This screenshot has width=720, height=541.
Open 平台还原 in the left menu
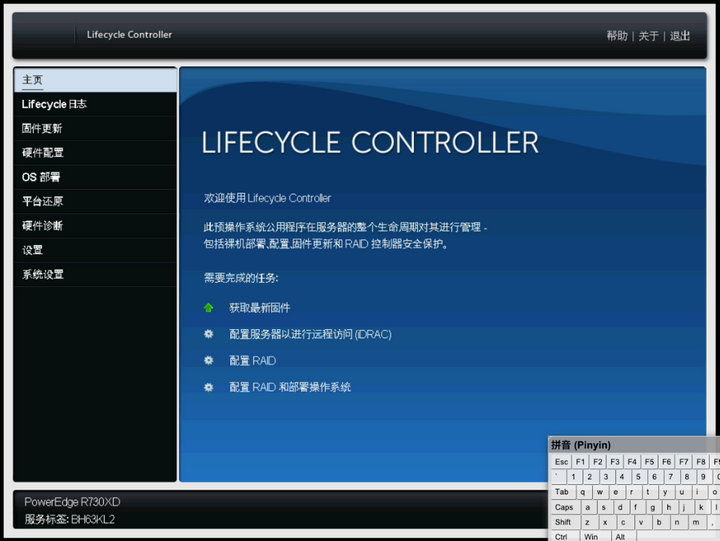(42, 201)
